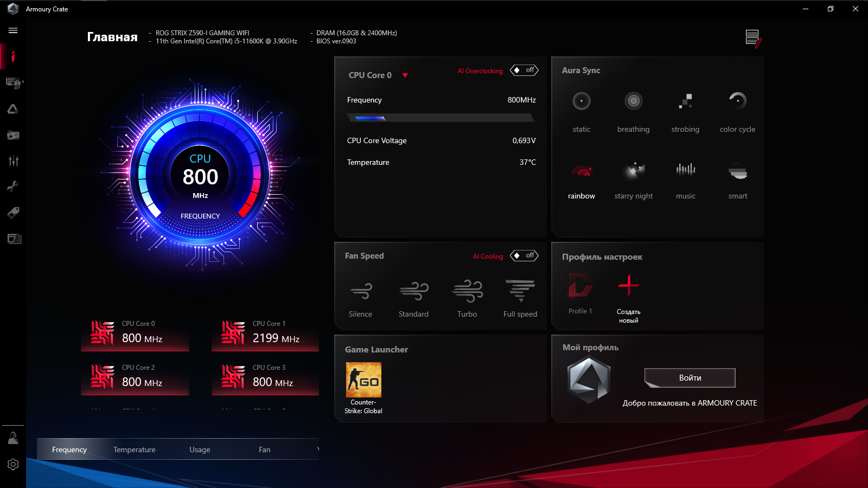Viewport: 868px width, 488px height.
Task: Switch to the Temperature tab
Action: click(134, 449)
